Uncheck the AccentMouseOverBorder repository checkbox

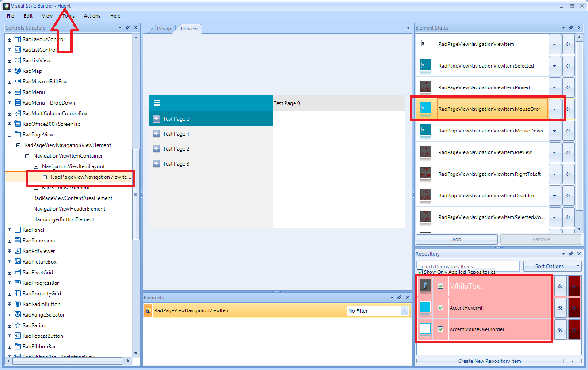point(440,329)
